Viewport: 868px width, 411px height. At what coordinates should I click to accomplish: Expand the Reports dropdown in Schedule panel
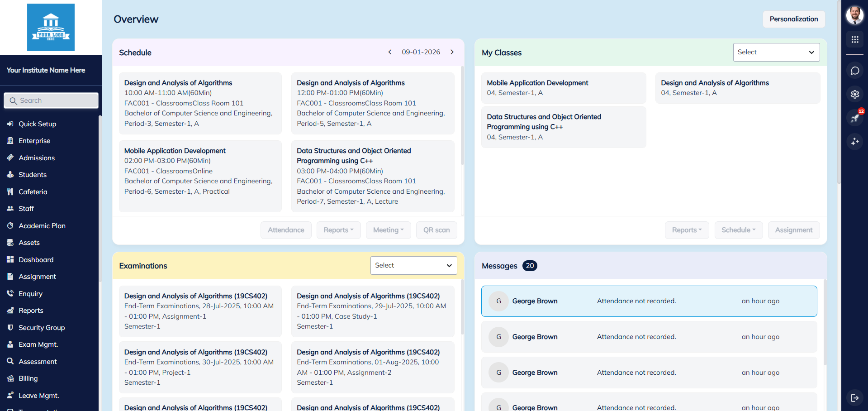(338, 230)
